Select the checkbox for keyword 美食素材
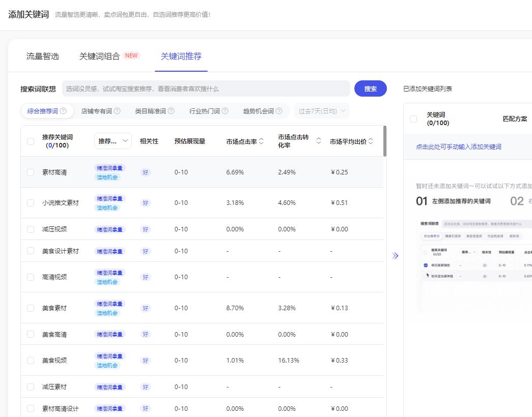532x417 pixels. pos(30,308)
